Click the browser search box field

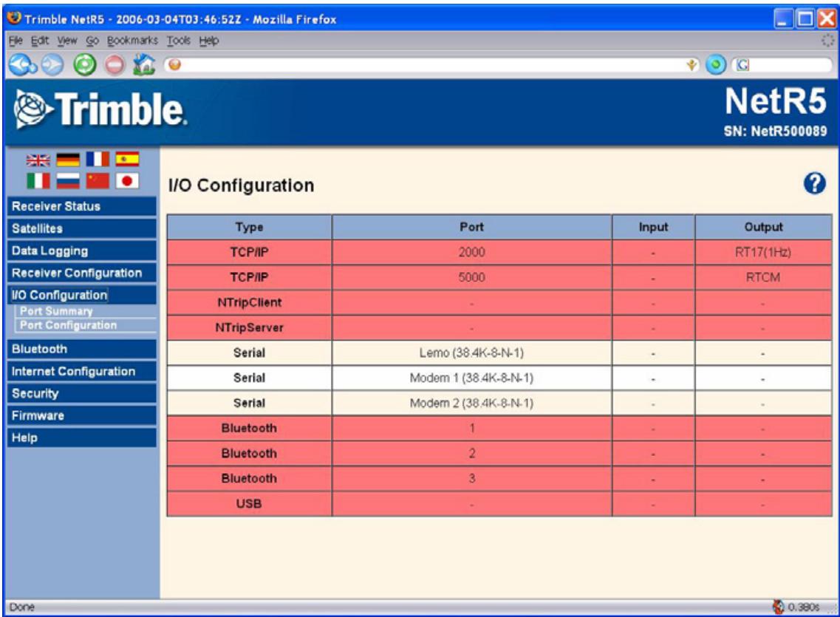coord(781,65)
